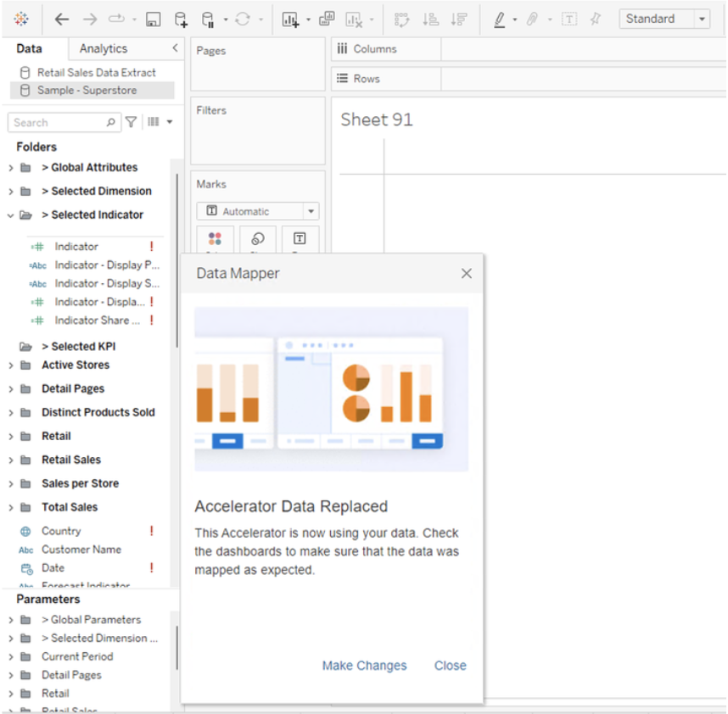
Task: Open the Standard fit dropdown
Action: [664, 19]
